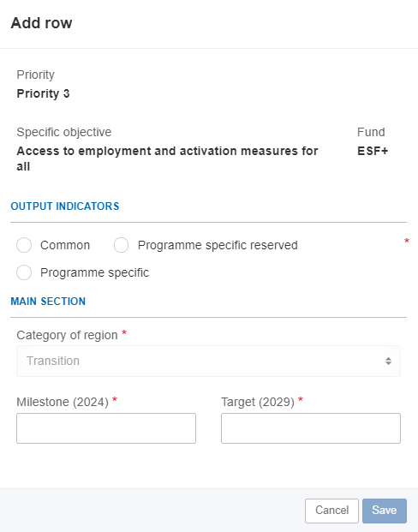Click the 'Category of region' field label
Screen dimensions: 418x532
(67, 335)
